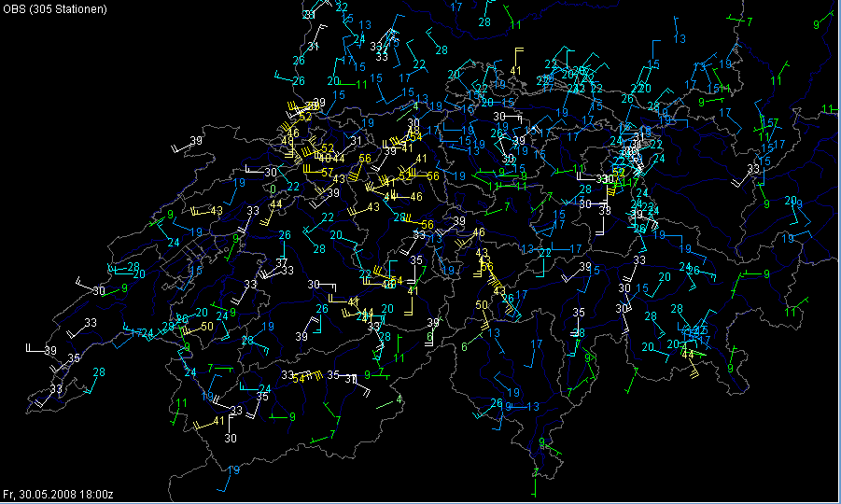The width and height of the screenshot is (841, 504).
Task: Select the yellow station value 57
Action: click(x=328, y=173)
